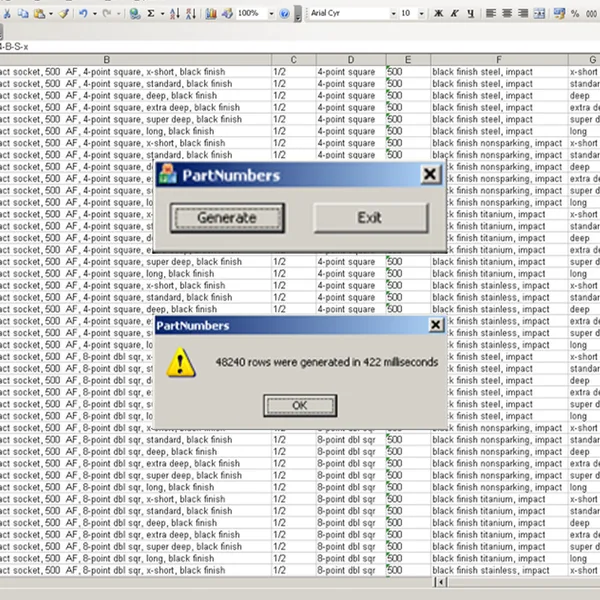Click the Cut scissors icon
This screenshot has height=600, width=600.
[x=7, y=14]
